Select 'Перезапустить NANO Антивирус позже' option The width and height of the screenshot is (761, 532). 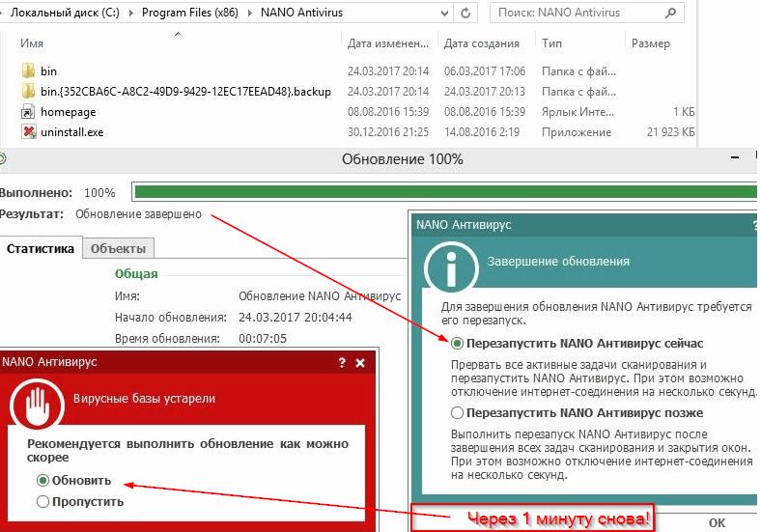coord(457,412)
